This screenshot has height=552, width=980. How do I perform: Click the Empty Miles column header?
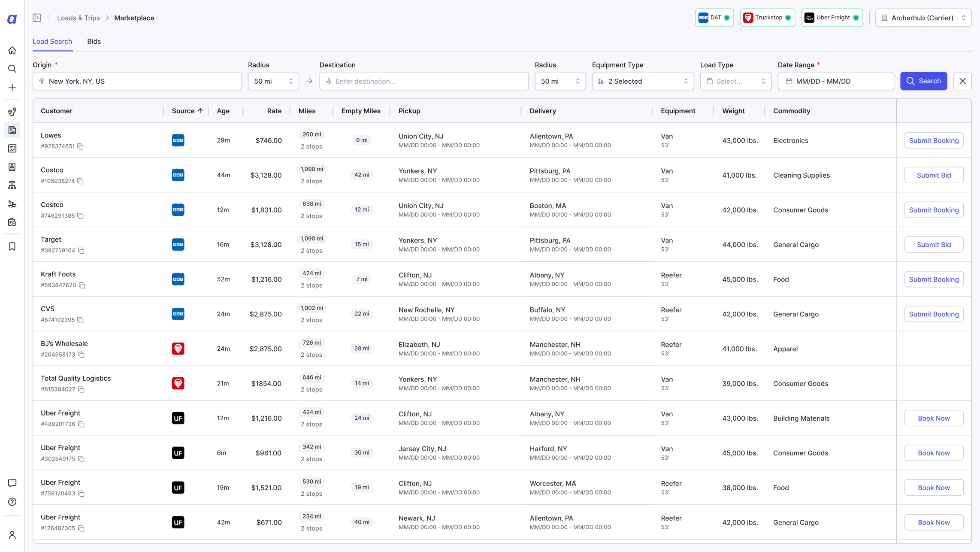point(361,111)
